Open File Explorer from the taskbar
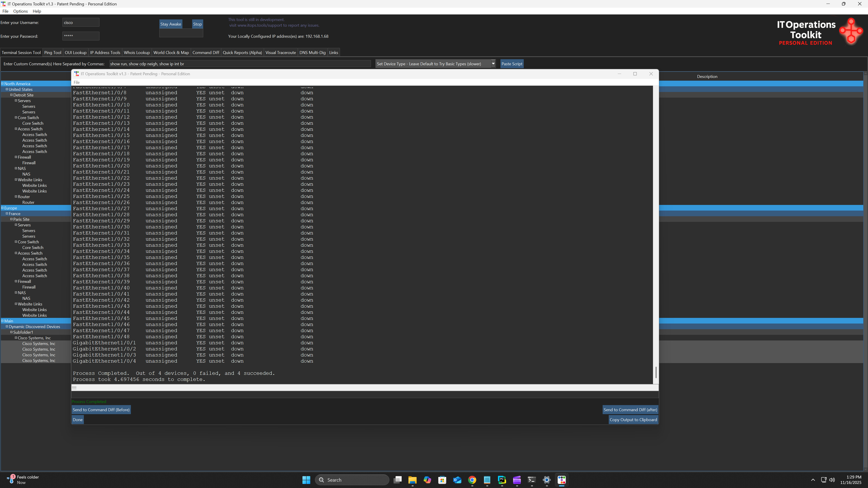This screenshot has width=868, height=488. (x=412, y=480)
